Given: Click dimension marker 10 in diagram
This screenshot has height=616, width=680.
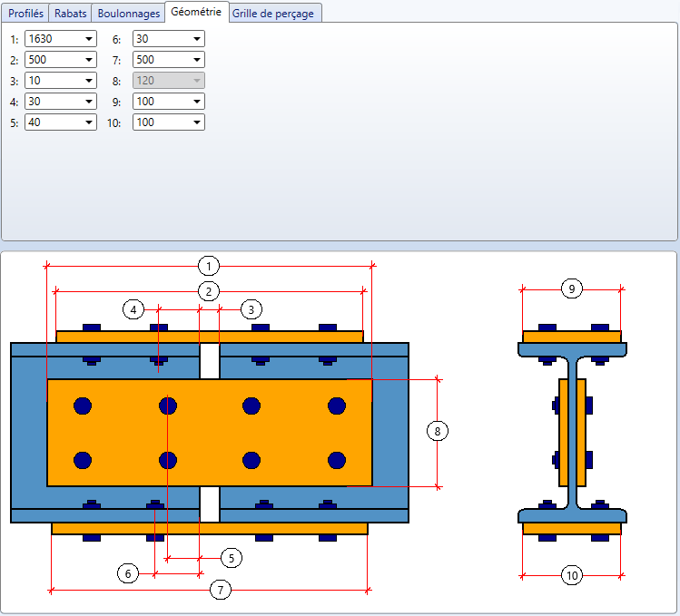Looking at the screenshot, I should (572, 576).
